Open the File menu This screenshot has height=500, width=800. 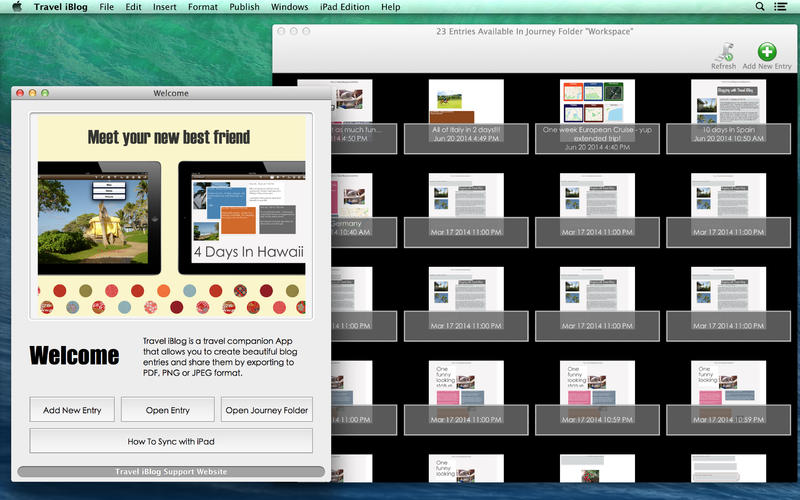107,7
